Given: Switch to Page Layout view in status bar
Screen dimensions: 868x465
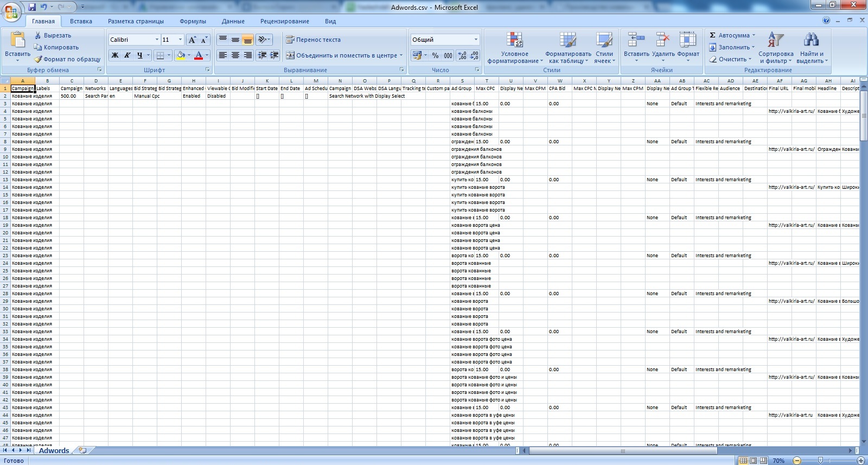Looking at the screenshot, I should (x=753, y=461).
